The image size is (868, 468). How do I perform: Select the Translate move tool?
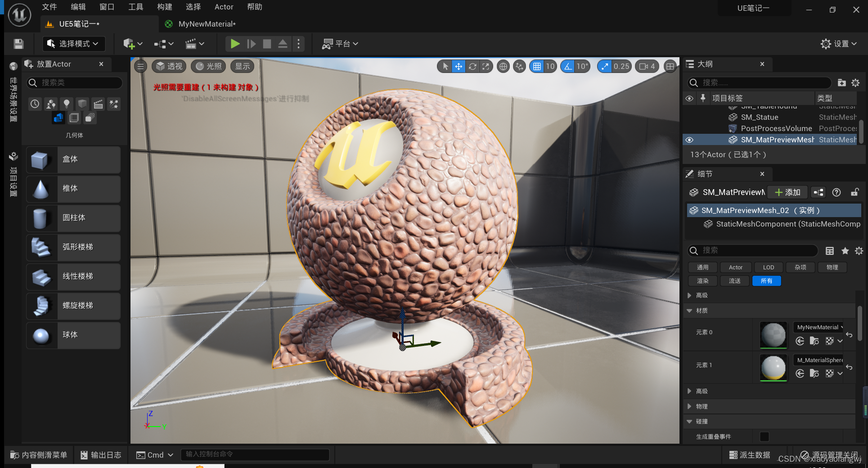pos(459,67)
